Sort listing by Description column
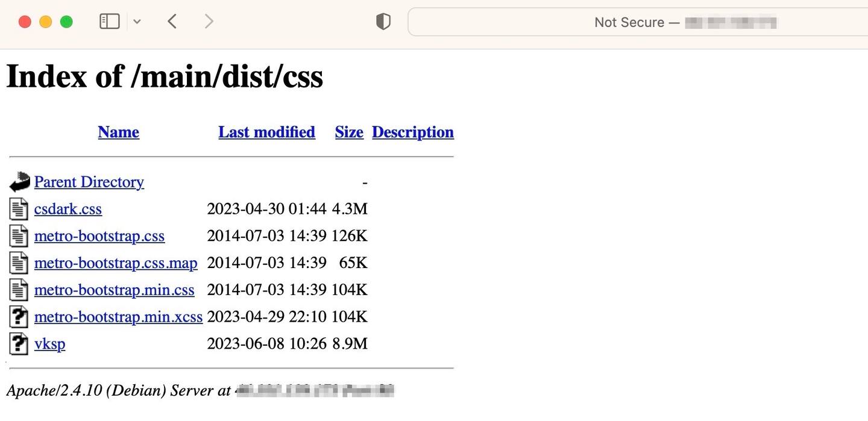This screenshot has width=868, height=421. pos(412,132)
